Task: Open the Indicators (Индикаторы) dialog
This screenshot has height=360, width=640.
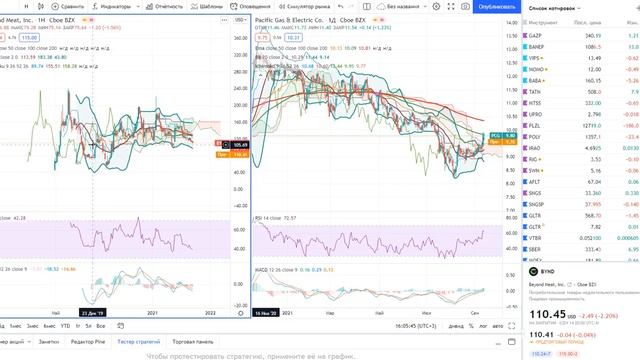Action: tap(111, 7)
